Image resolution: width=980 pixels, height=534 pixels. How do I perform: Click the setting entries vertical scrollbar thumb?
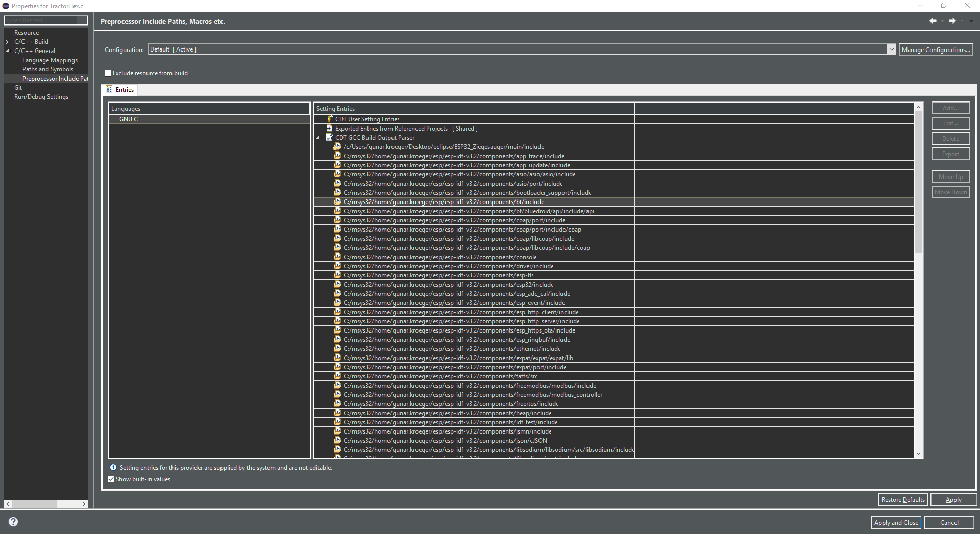coord(918,183)
